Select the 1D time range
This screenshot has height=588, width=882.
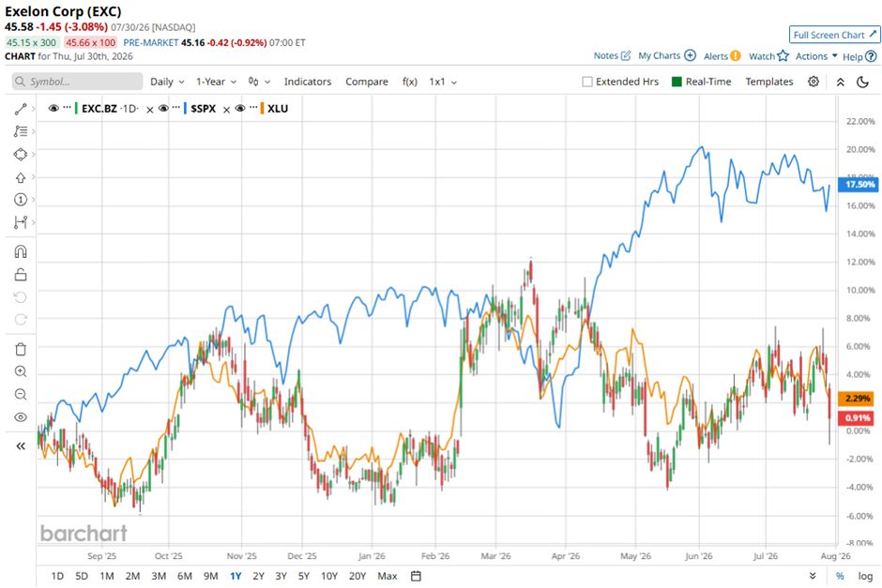click(57, 576)
